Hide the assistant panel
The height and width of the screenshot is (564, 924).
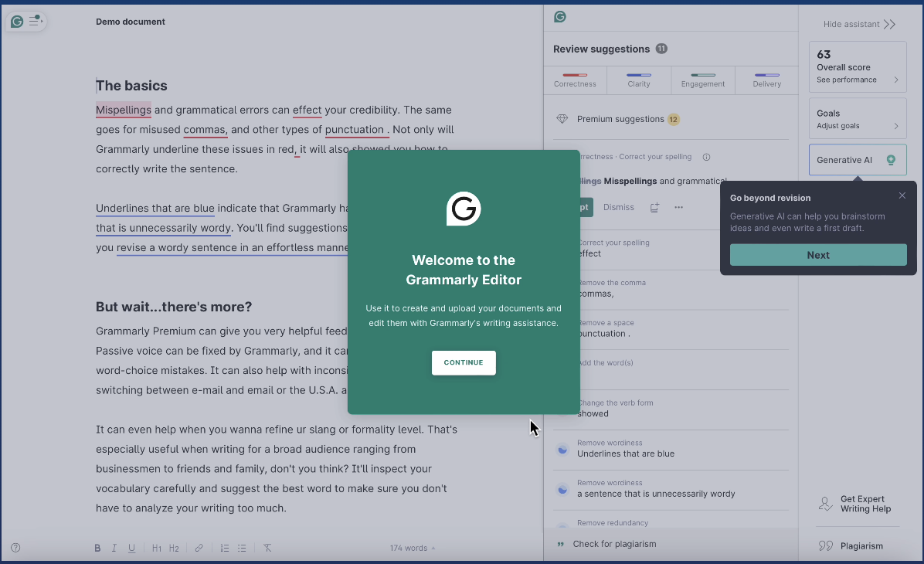pos(858,24)
